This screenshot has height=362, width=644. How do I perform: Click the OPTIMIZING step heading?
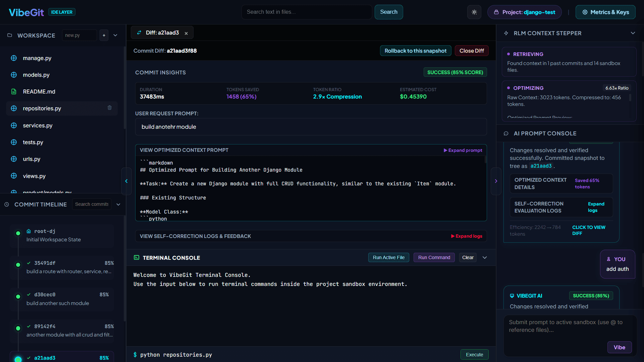click(528, 88)
